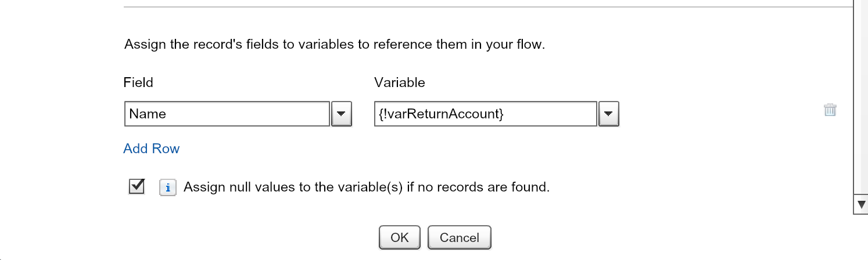Image resolution: width=868 pixels, height=260 pixels.
Task: Click the 'Assign null values' label text
Action: click(x=367, y=187)
